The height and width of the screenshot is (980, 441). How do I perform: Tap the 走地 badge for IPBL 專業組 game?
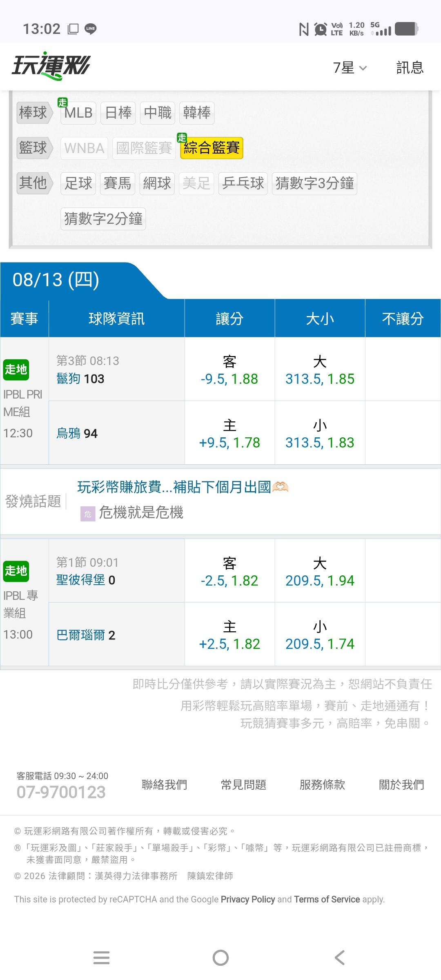tap(16, 571)
